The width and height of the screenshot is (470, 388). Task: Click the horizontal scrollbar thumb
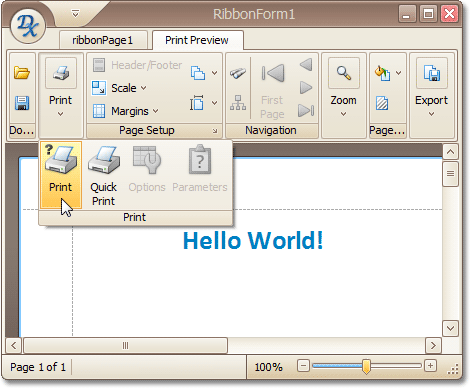[126, 345]
